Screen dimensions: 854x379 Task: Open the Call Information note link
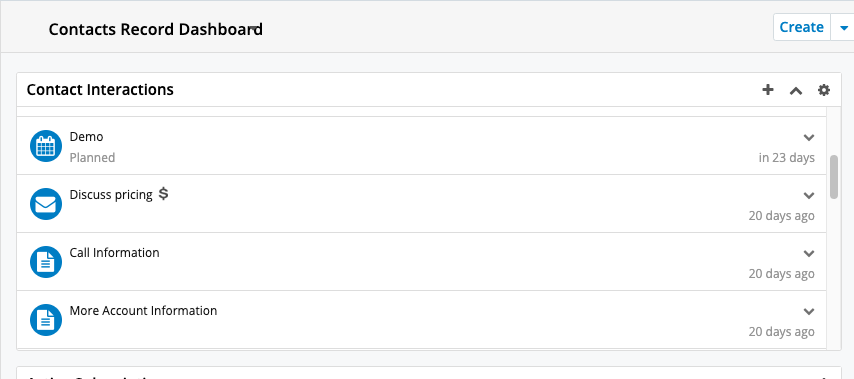click(114, 253)
